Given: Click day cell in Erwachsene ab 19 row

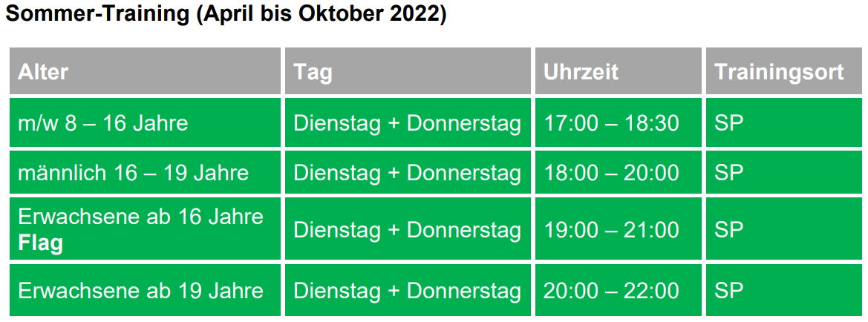Looking at the screenshot, I should point(408,290).
